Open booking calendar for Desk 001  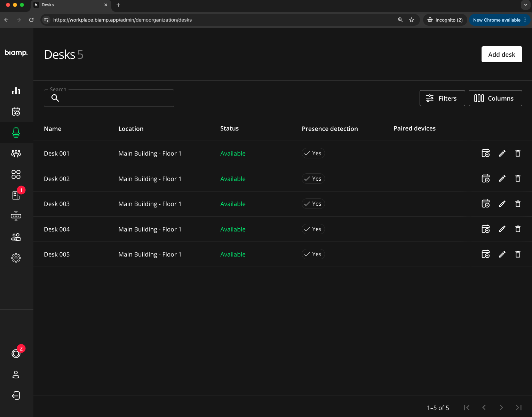[x=486, y=153]
